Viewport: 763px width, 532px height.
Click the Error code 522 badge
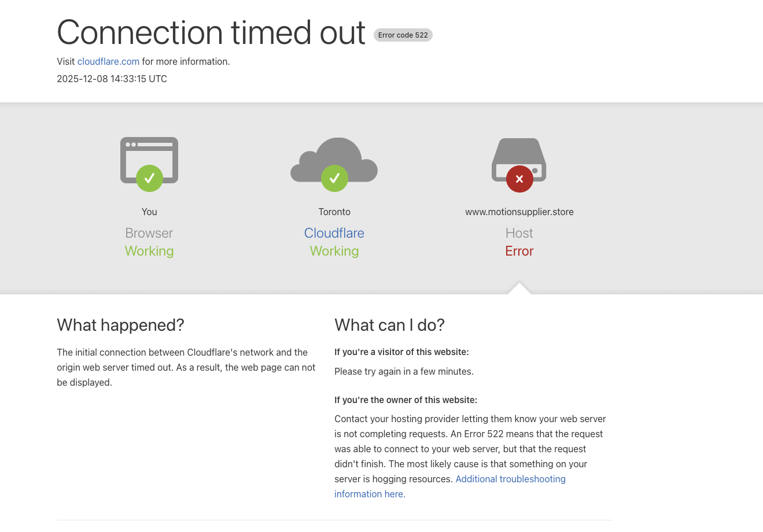[x=403, y=35]
